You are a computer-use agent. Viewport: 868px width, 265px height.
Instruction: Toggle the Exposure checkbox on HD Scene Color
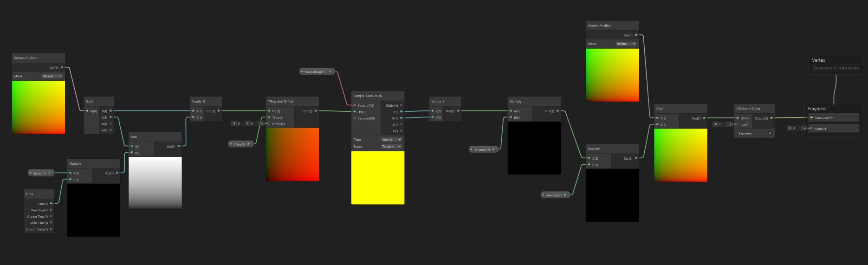coord(770,133)
